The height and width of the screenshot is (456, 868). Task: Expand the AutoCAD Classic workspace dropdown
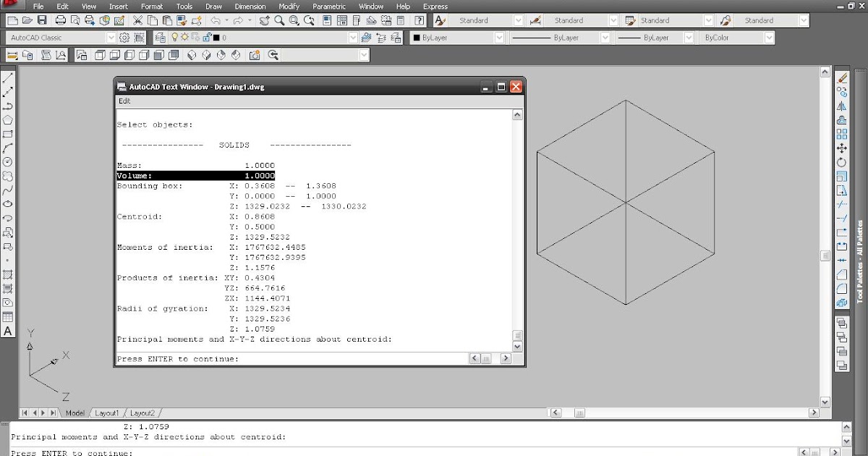click(x=111, y=38)
